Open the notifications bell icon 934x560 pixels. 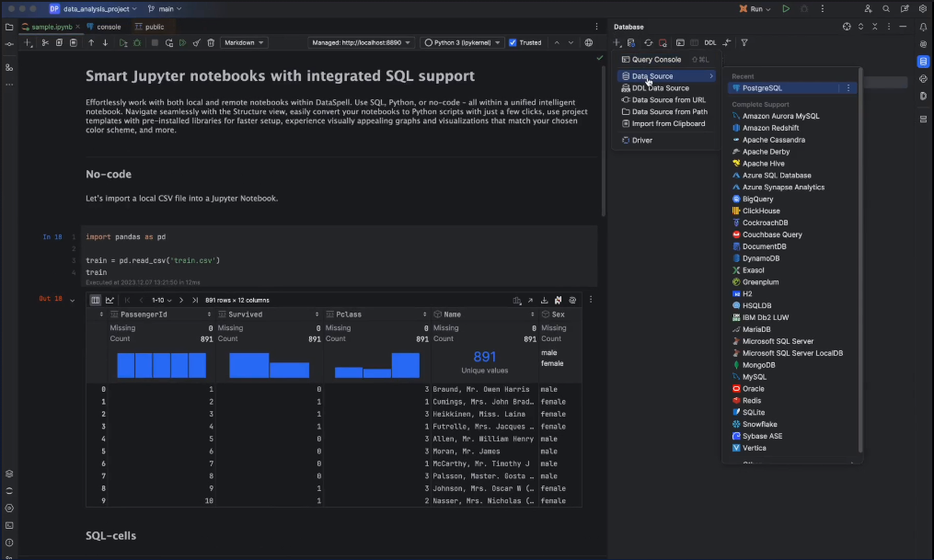[x=923, y=27]
